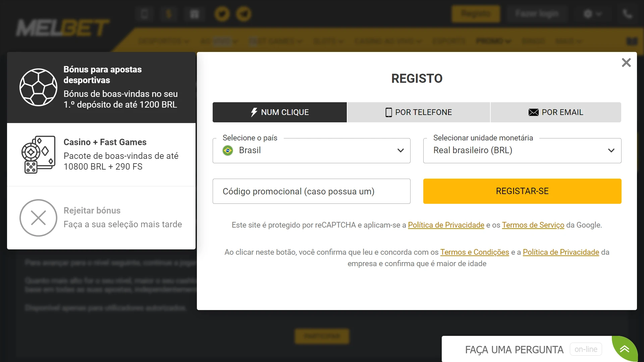Select the Casino + Fast Games bonus option
Screen dimensions: 644x362
[101, 155]
